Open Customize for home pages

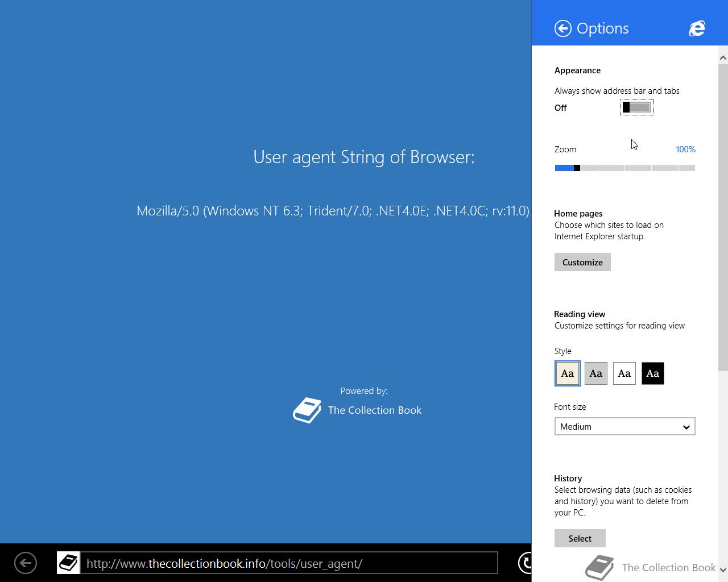tap(582, 262)
